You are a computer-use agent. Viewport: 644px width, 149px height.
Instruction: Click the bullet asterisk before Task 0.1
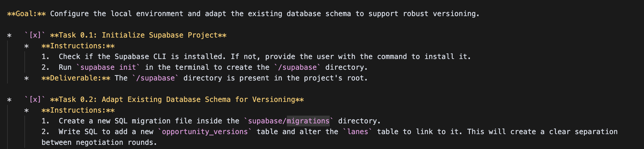pos(10,35)
